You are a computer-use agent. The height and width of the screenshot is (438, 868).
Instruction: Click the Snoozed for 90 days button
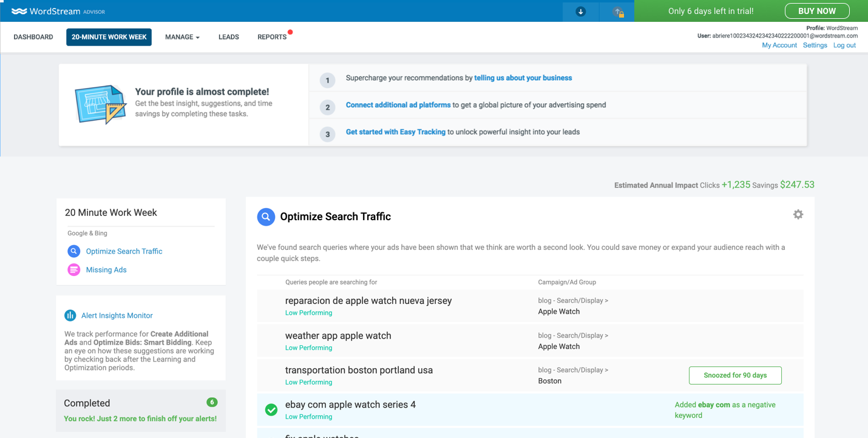point(735,375)
